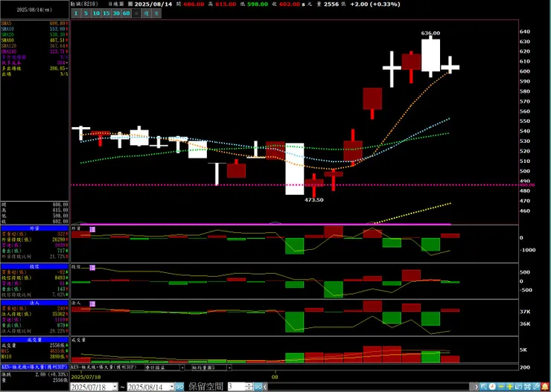Click the SMA20 legend entry
Screen dimensions: 551x392
click(x=34, y=34)
